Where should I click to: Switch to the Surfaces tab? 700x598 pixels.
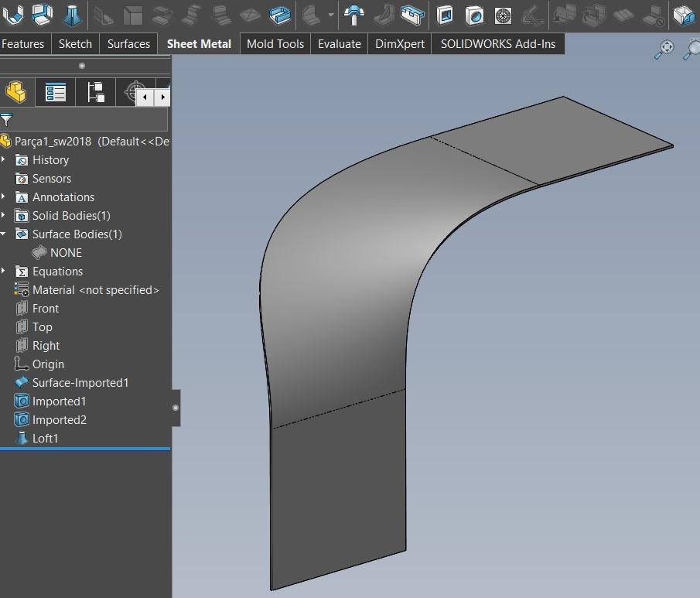click(x=128, y=44)
